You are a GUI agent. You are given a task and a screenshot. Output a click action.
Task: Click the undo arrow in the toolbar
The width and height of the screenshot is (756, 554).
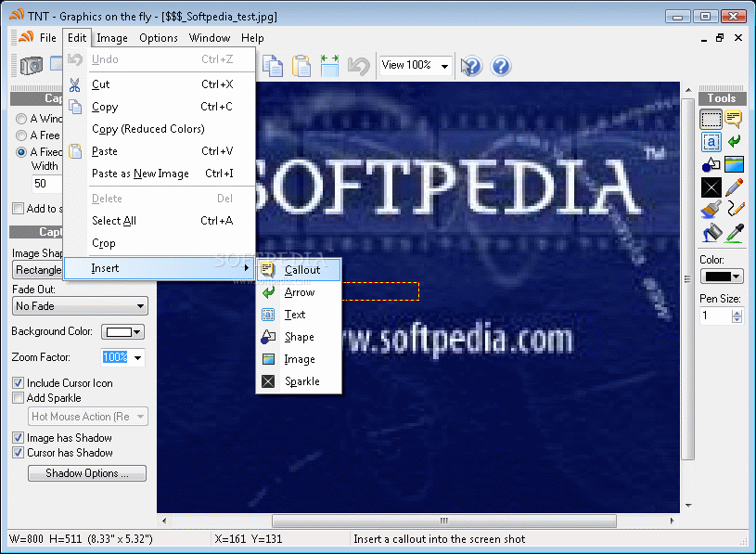pyautogui.click(x=359, y=66)
